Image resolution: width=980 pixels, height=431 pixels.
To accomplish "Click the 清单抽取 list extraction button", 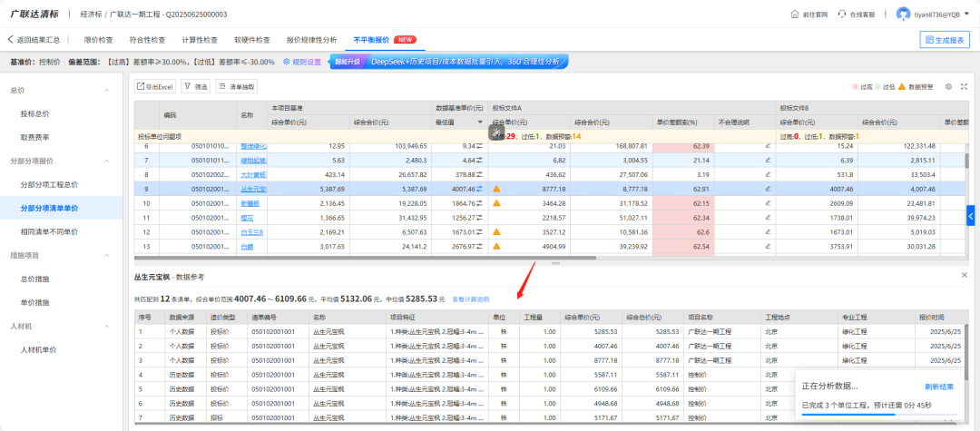I will point(237,86).
